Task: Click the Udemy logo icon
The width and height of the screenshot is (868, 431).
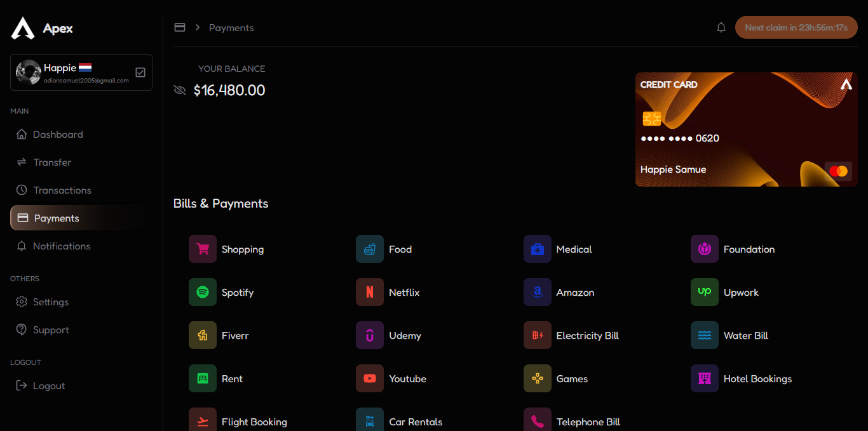Action: pyautogui.click(x=370, y=335)
